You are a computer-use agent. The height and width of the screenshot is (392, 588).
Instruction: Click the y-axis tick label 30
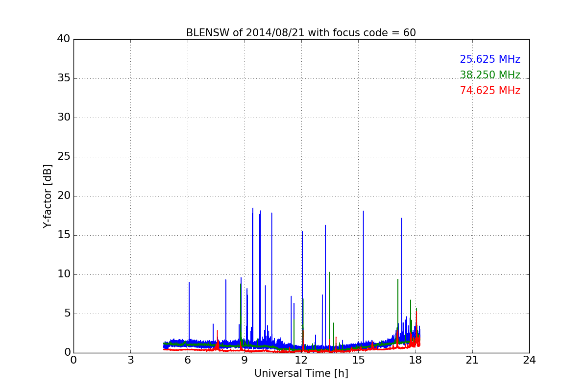[64, 117]
